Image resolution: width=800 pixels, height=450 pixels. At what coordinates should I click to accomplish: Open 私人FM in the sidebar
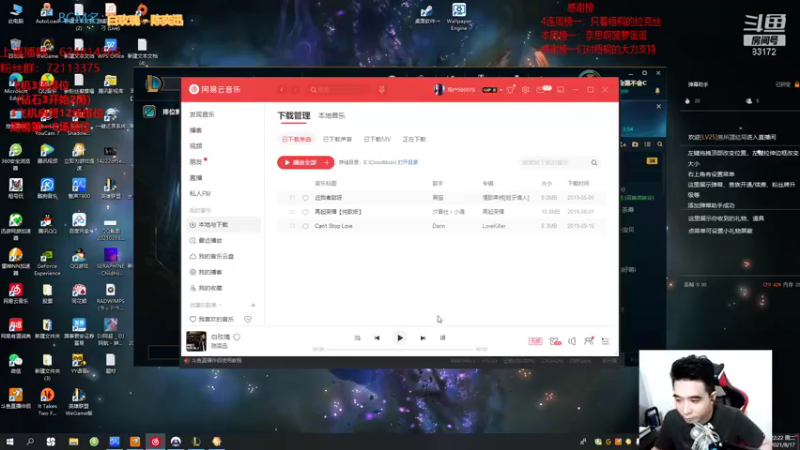200,193
